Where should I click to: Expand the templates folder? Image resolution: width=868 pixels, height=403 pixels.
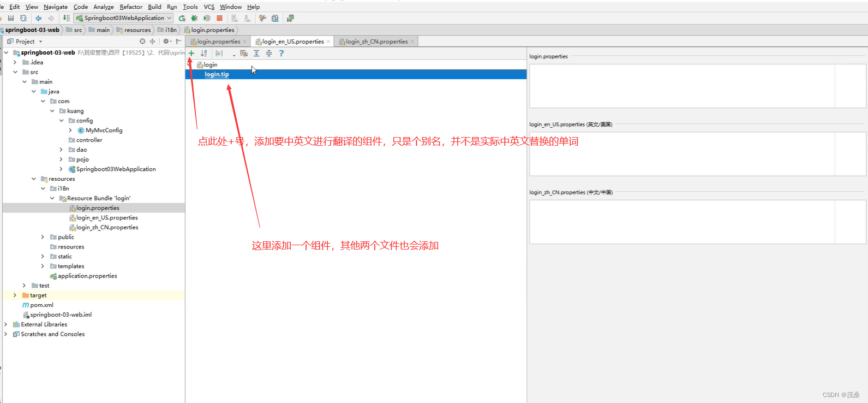pos(43,266)
